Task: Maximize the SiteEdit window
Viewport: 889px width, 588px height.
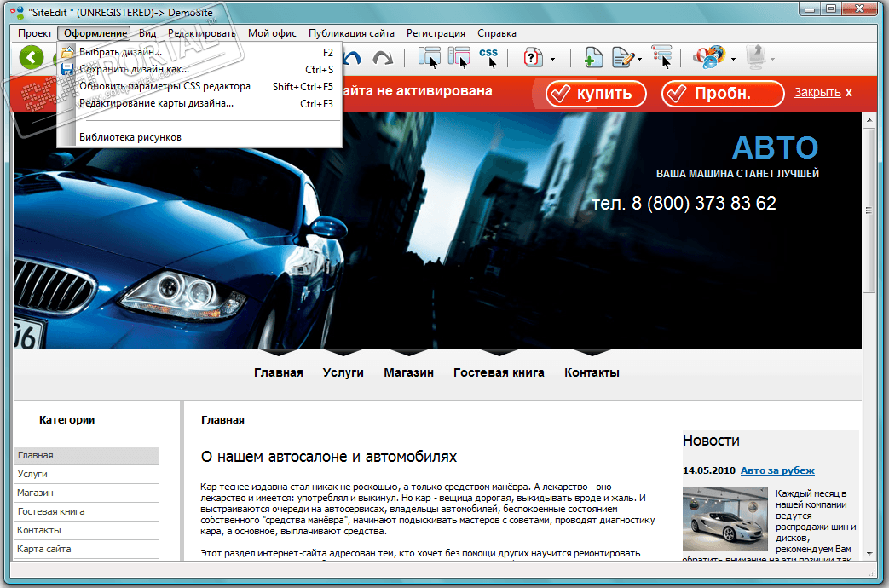Action: [x=830, y=9]
